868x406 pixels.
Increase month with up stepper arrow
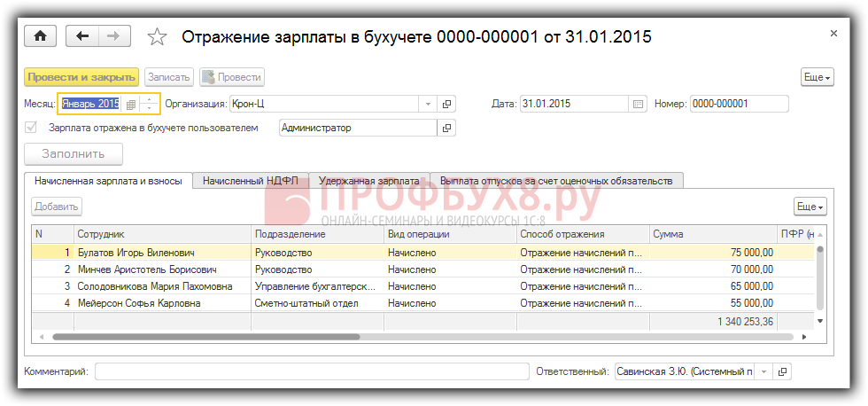(x=149, y=99)
